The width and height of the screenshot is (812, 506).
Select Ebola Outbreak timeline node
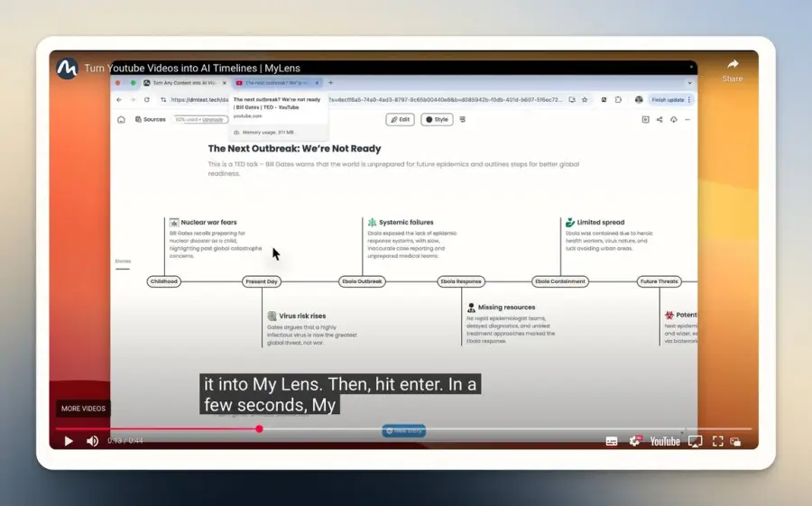[362, 281]
